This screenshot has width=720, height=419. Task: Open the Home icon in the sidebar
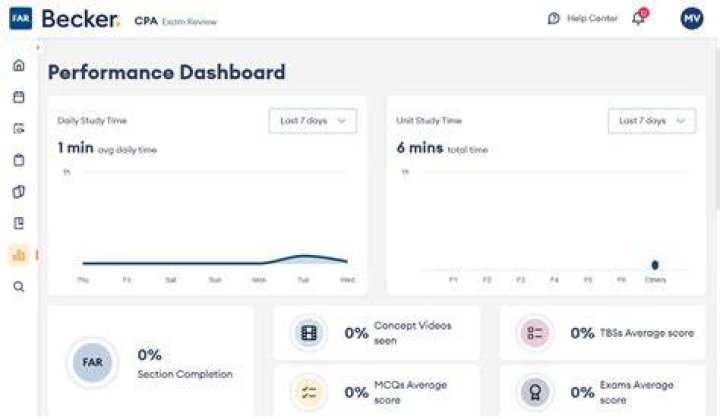point(19,65)
